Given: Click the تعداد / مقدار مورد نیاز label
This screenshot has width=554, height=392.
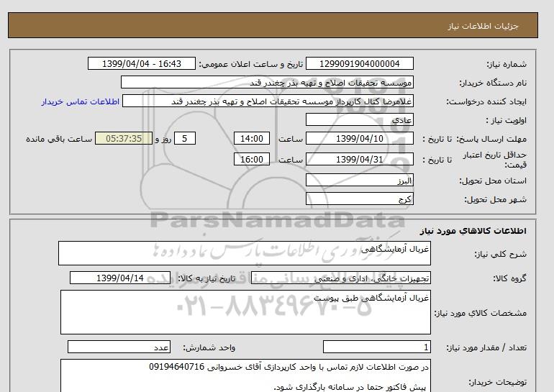Looking at the screenshot, I should (x=486, y=348).
